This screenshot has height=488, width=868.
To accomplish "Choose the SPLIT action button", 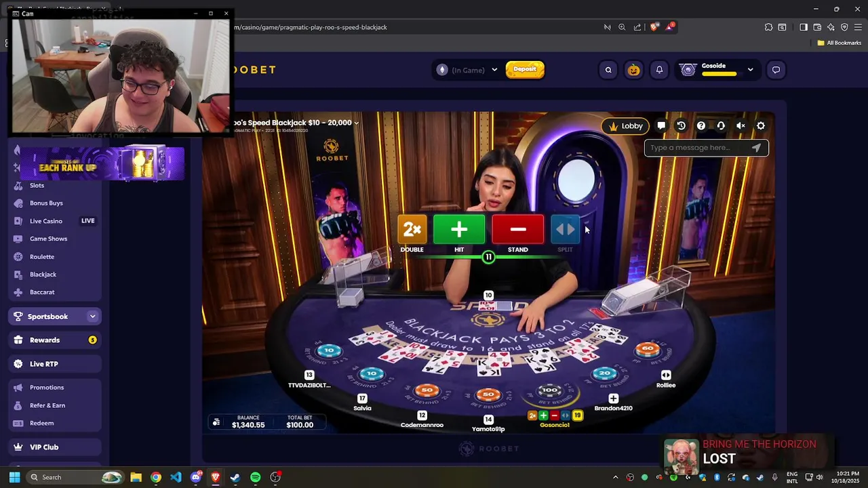I will (x=565, y=230).
